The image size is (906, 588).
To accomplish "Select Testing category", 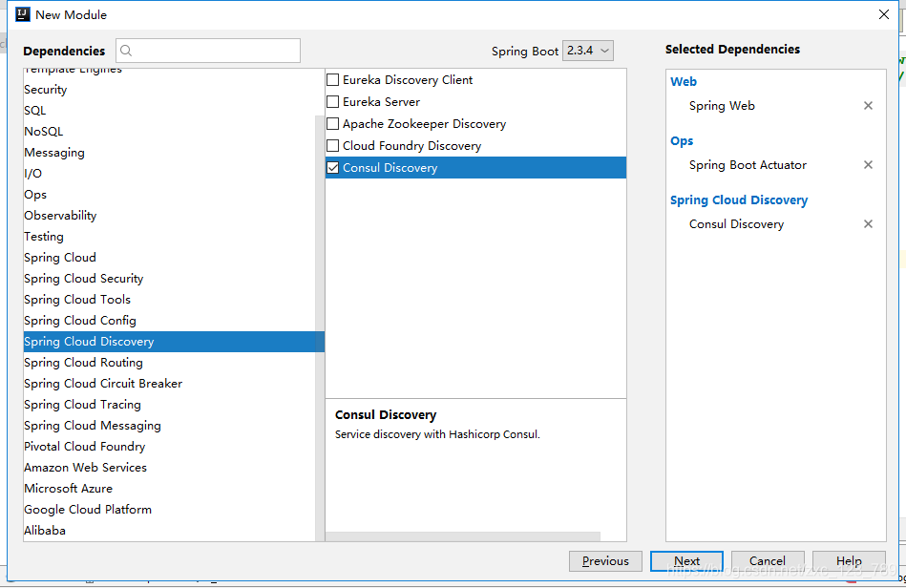I will (x=169, y=236).
